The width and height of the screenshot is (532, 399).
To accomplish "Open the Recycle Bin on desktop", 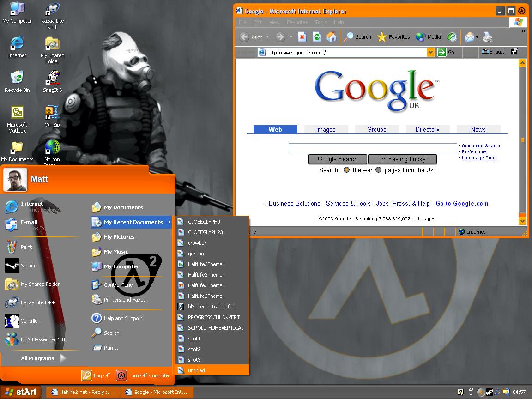I will (17, 82).
